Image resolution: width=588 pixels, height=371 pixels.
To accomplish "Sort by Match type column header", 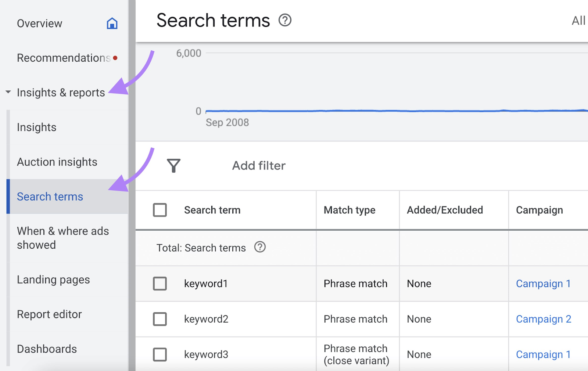I will [x=349, y=210].
